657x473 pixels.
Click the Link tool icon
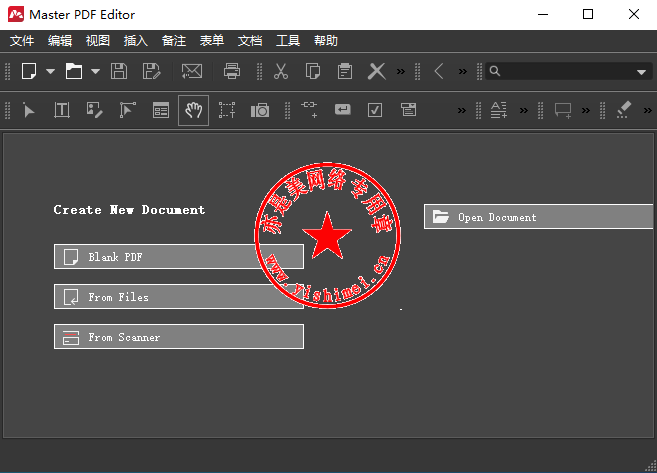click(x=309, y=109)
